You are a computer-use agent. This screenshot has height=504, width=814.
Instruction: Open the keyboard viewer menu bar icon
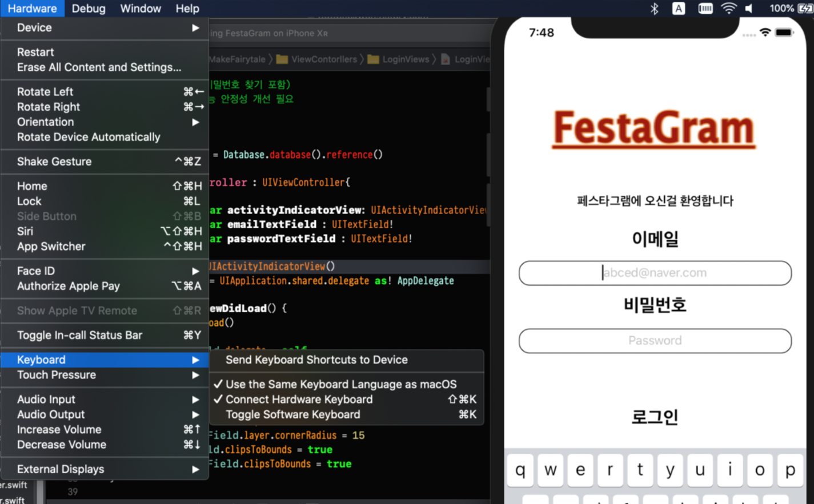[705, 9]
